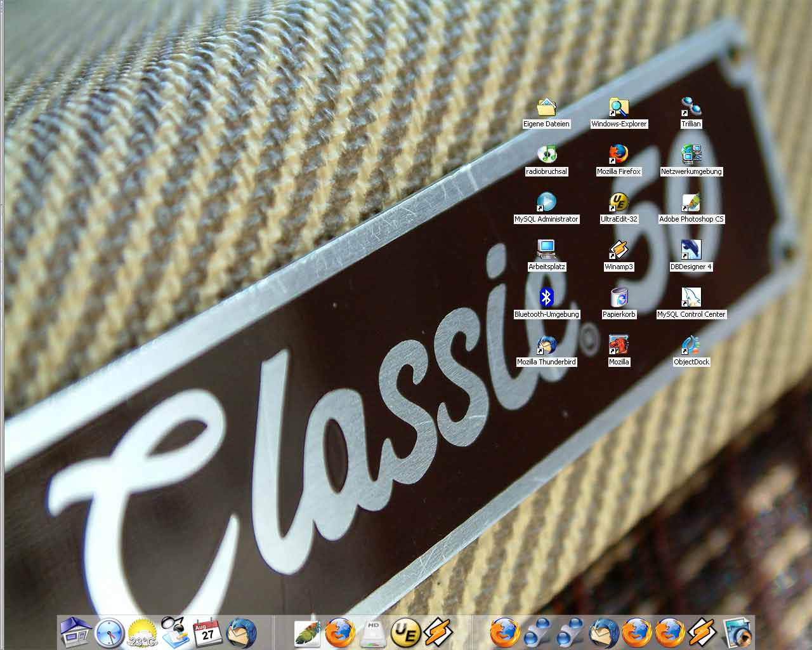Image resolution: width=812 pixels, height=650 pixels.
Task: Select the Mozilla Thunderbird desktop shortcut
Action: click(546, 351)
